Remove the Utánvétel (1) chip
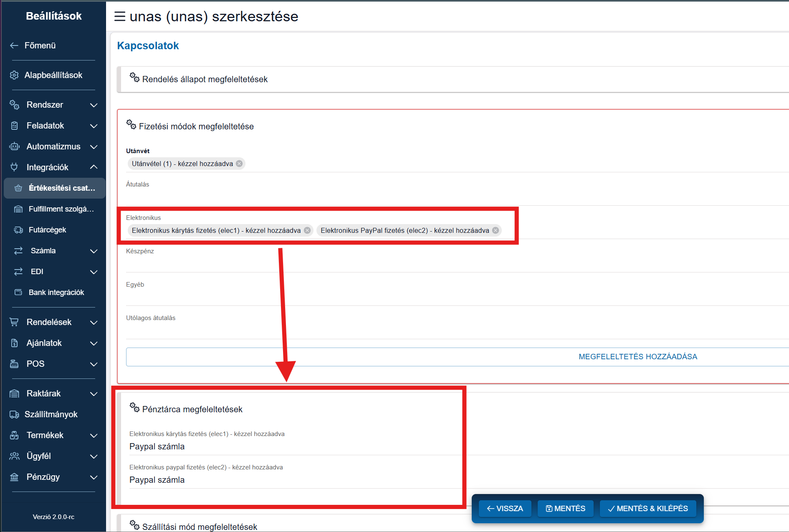Image resolution: width=789 pixels, height=532 pixels. pos(239,164)
